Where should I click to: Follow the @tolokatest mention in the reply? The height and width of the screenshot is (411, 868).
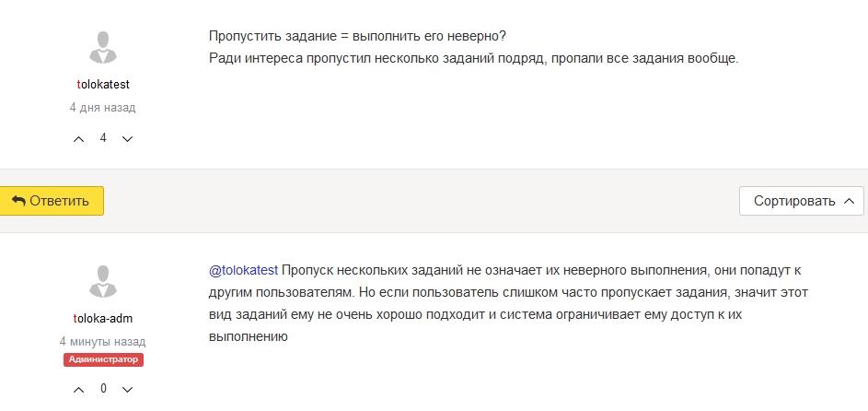(x=243, y=271)
